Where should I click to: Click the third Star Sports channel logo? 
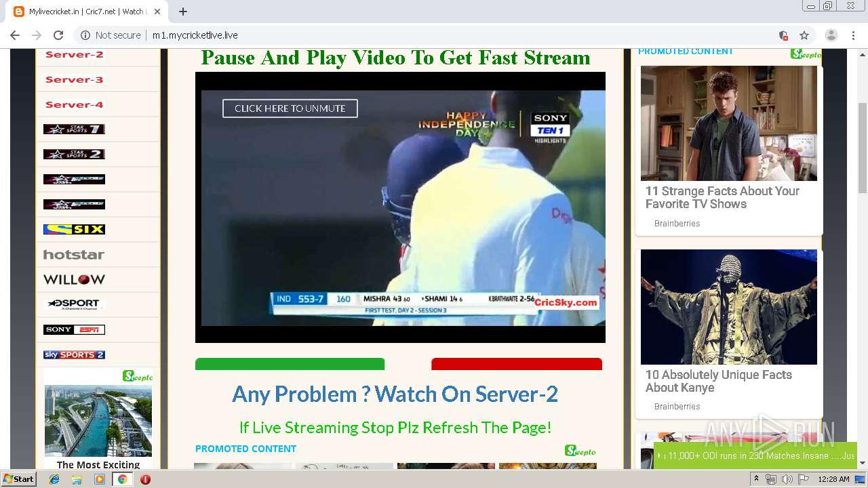74,179
